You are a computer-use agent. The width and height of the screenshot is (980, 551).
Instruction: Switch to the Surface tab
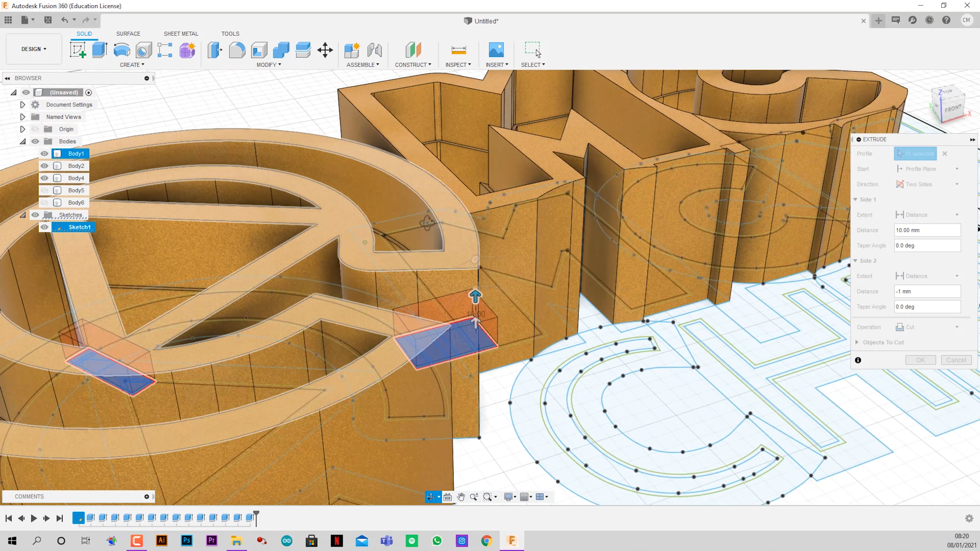[x=128, y=34]
